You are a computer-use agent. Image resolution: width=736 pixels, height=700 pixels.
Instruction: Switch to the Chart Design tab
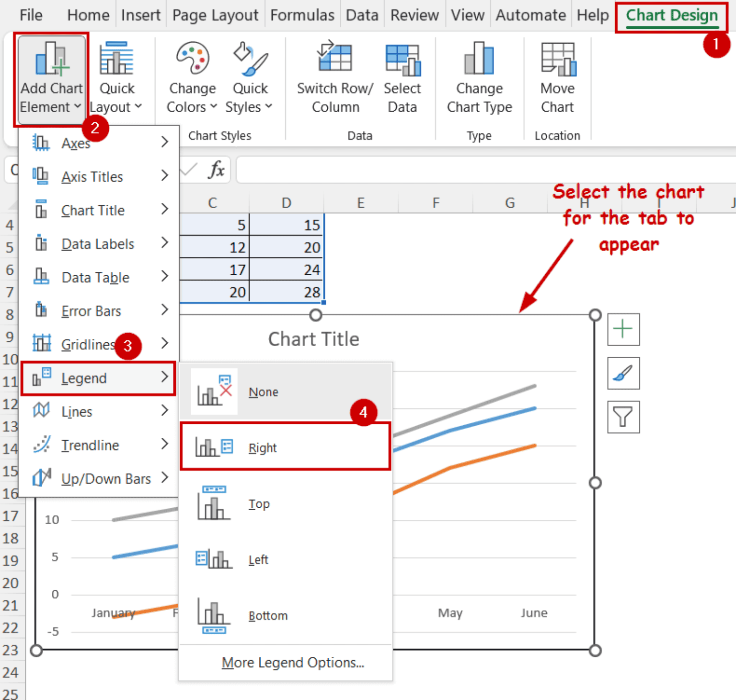point(670,15)
